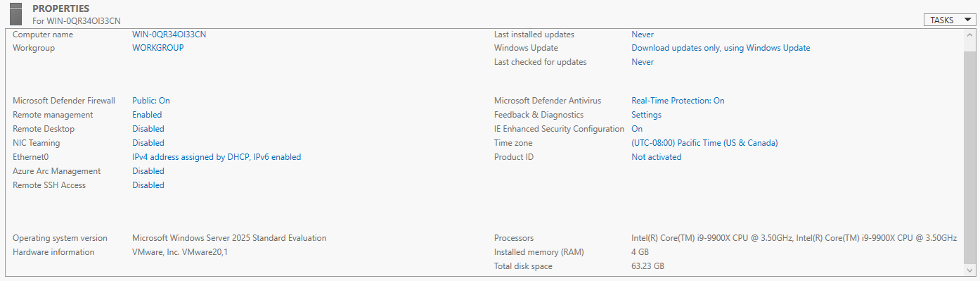Click the scrollbar down arrow
This screenshot has height=281, width=980.
(x=970, y=271)
